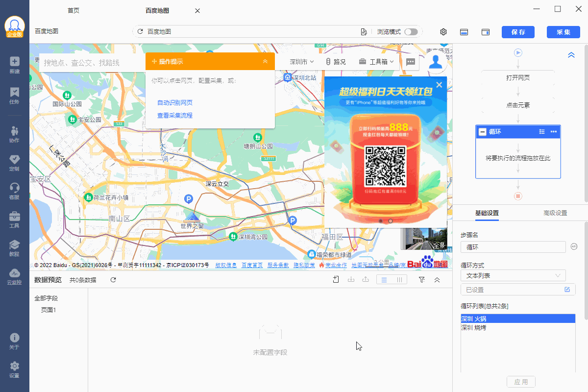Image resolution: width=588 pixels, height=392 pixels.
Task: Open the 全景 panorama thumbnail
Action: 423,240
